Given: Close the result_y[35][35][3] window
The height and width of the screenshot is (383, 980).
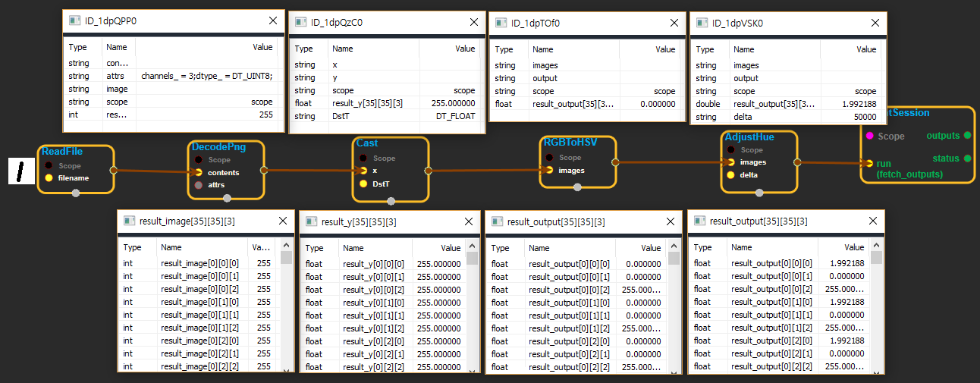Looking at the screenshot, I should [x=466, y=222].
